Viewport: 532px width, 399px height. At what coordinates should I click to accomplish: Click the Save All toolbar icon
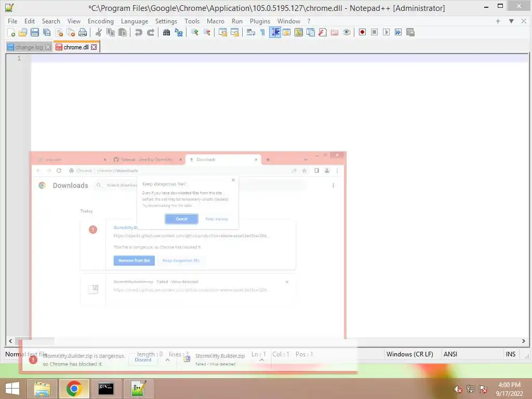tap(47, 32)
